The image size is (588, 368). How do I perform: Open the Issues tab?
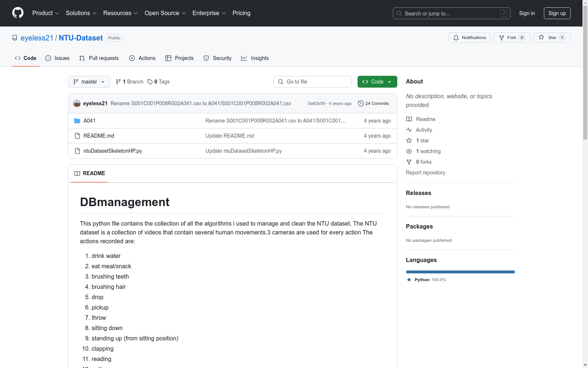pos(57,58)
